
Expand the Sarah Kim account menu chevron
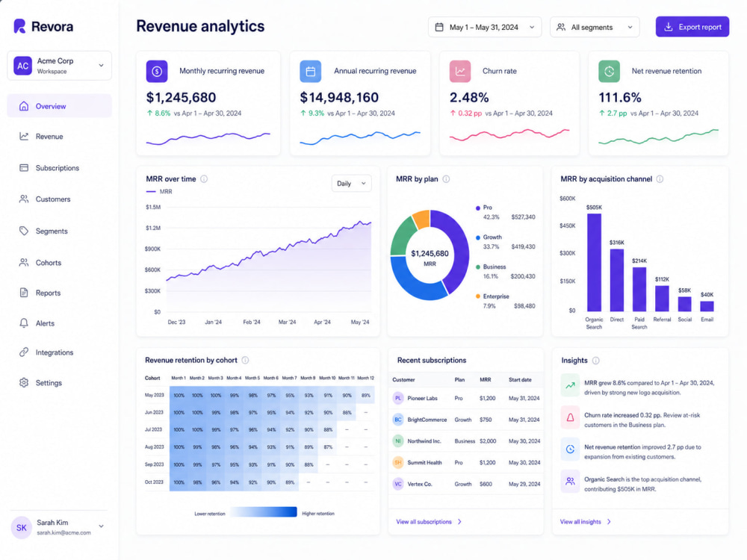point(101,526)
